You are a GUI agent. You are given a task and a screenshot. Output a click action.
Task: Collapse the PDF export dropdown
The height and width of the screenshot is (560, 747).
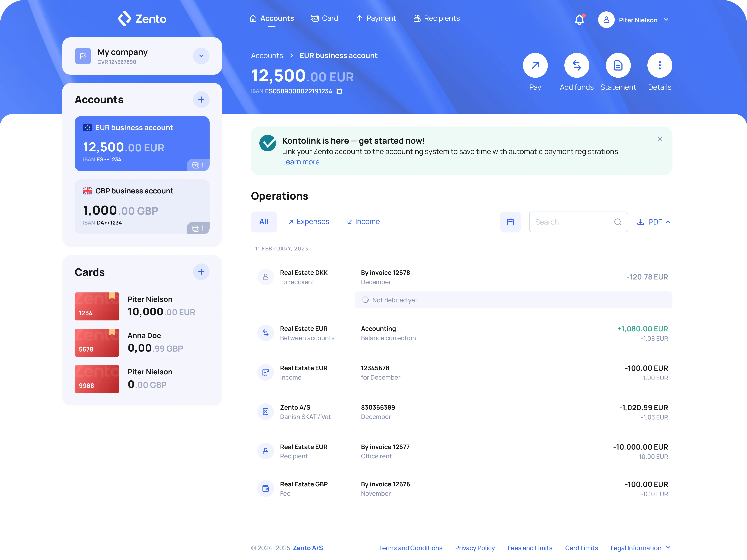tap(669, 222)
